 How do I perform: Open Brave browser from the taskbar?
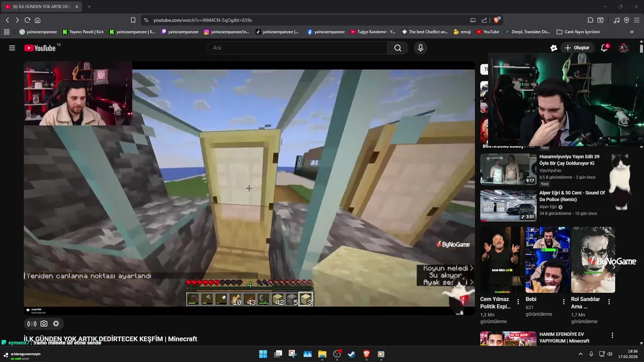[366, 354]
